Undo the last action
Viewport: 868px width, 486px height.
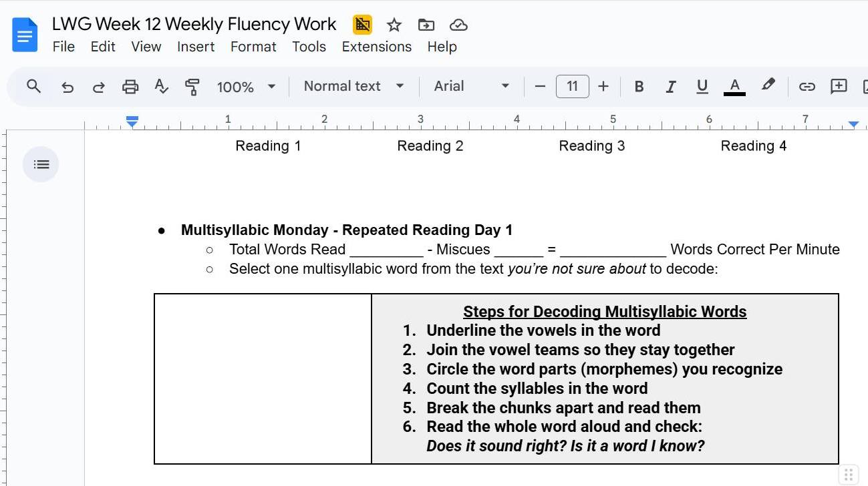coord(67,87)
